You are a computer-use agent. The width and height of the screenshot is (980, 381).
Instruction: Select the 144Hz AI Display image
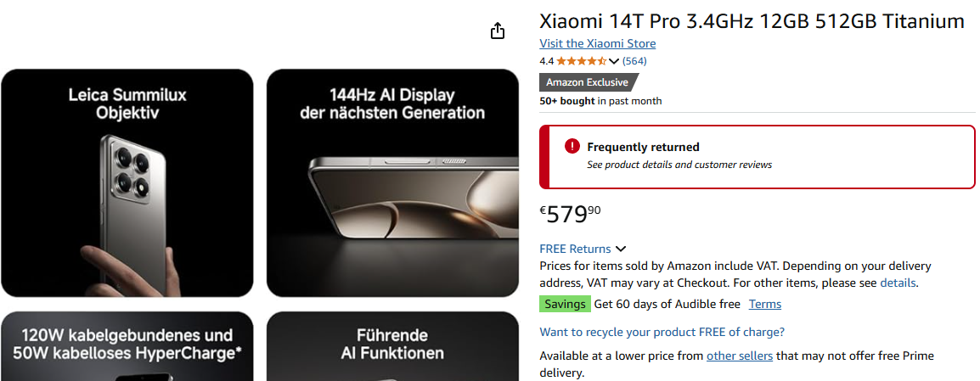click(x=392, y=182)
